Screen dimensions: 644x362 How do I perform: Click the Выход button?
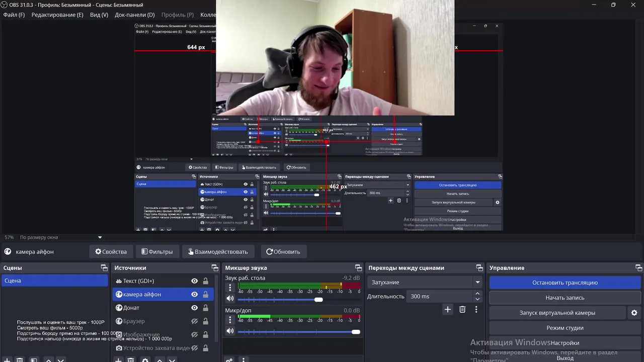coord(565,358)
